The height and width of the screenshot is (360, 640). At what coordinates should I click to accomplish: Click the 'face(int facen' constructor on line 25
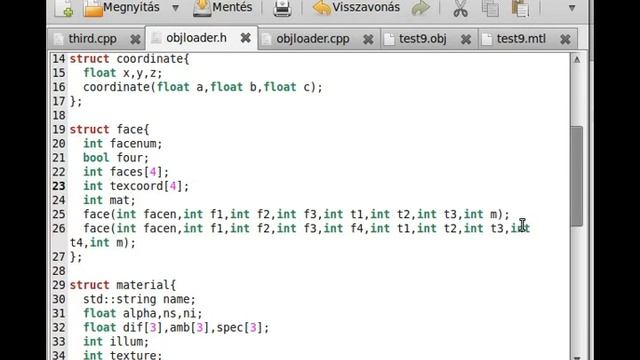point(297,214)
